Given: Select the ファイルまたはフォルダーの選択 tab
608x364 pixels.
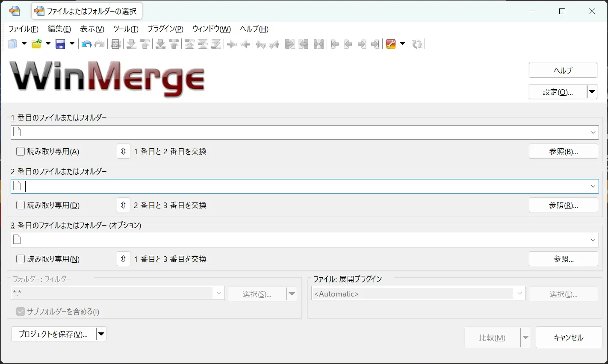Looking at the screenshot, I should 87,11.
